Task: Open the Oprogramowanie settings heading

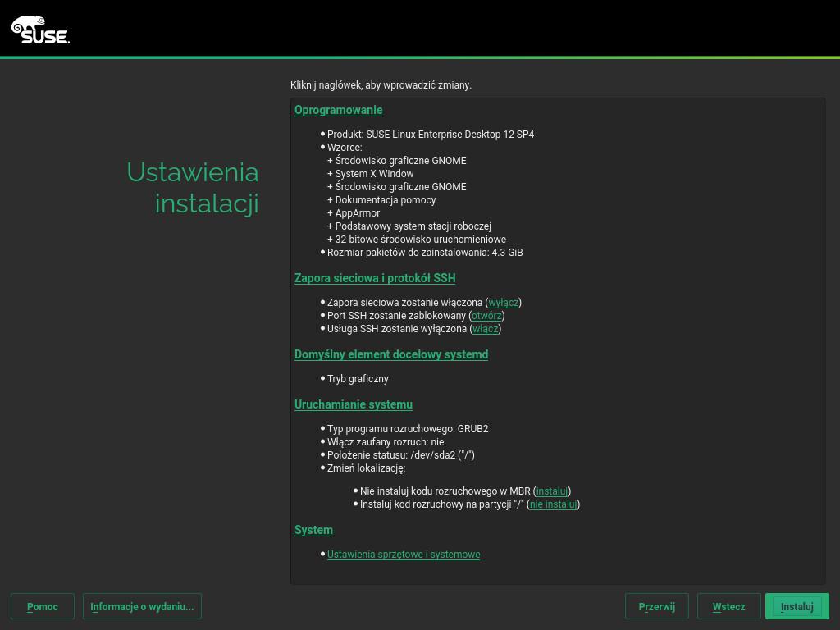Action: (338, 110)
